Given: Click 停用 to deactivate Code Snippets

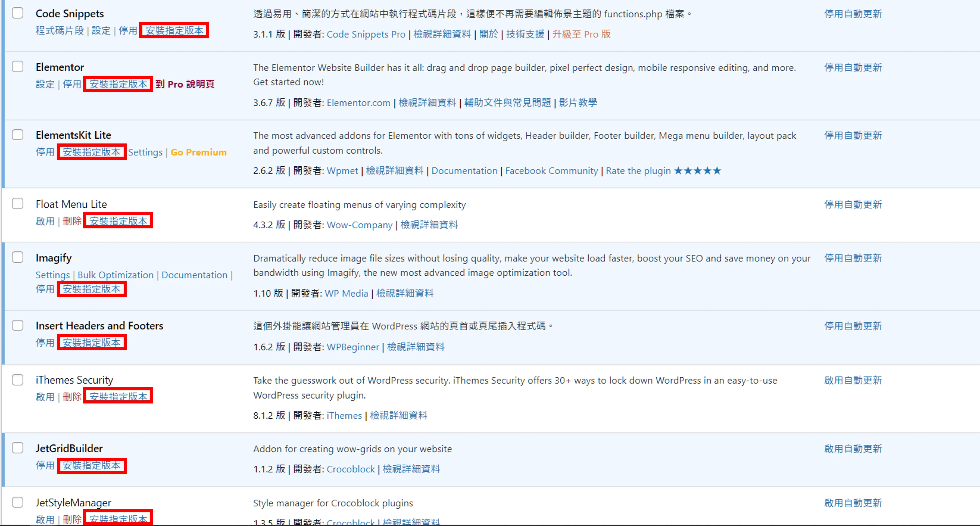Looking at the screenshot, I should coord(128,31).
